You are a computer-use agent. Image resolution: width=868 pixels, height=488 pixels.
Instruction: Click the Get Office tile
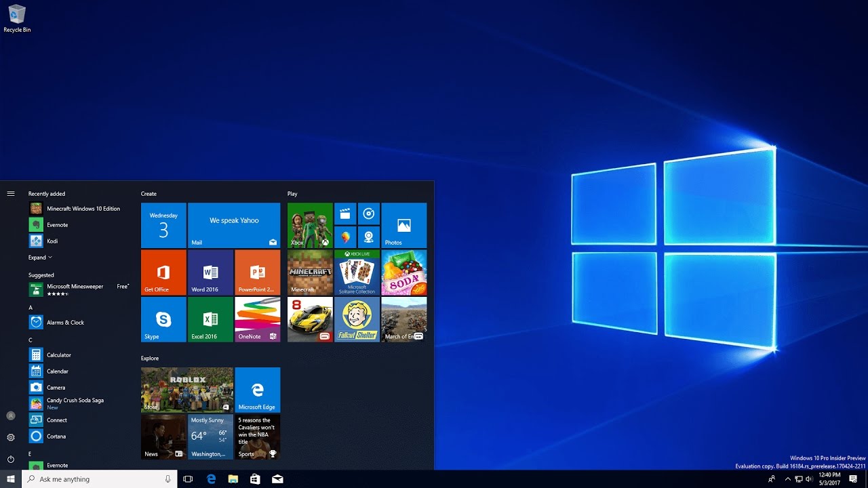tap(163, 272)
